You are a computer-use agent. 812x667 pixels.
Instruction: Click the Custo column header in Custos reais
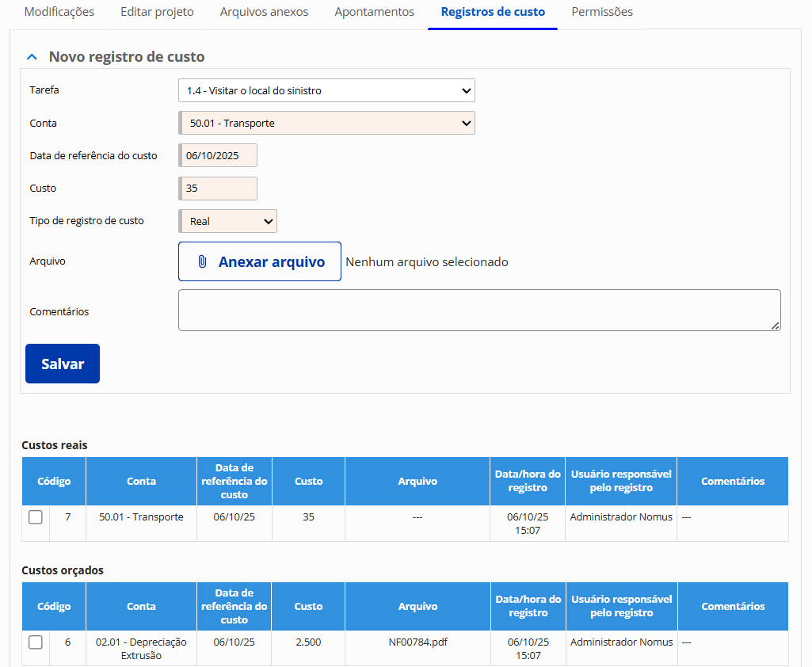[x=308, y=482]
